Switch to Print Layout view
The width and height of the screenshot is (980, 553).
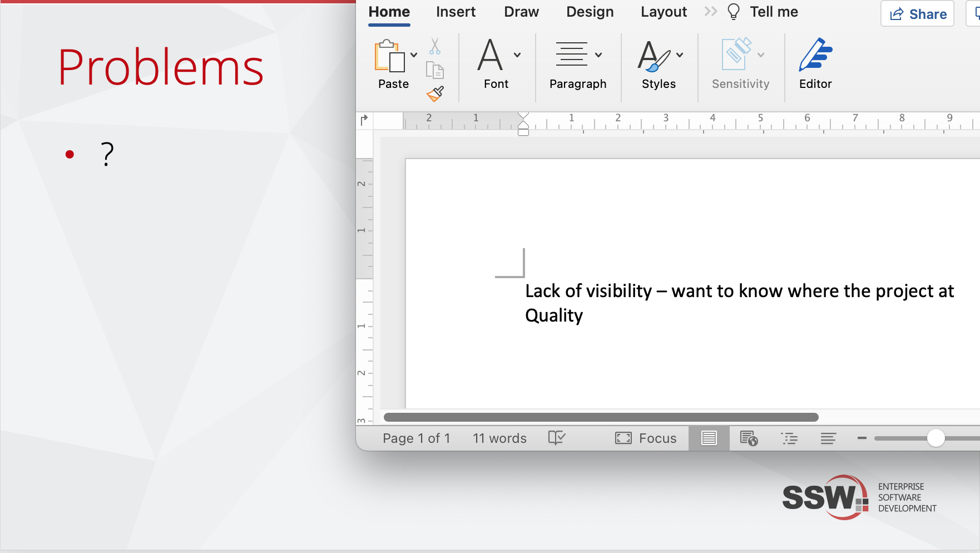tap(709, 438)
